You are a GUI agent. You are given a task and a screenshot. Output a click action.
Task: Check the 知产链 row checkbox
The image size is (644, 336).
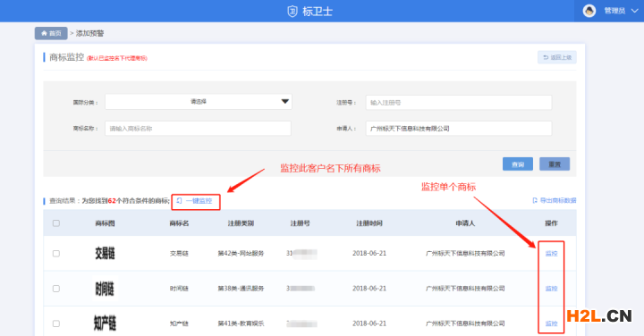click(x=56, y=323)
